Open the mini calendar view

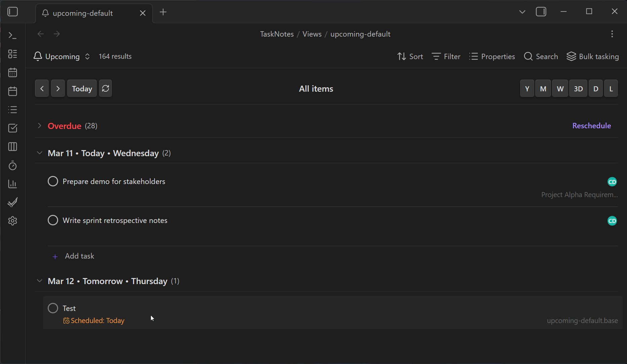(x=12, y=72)
